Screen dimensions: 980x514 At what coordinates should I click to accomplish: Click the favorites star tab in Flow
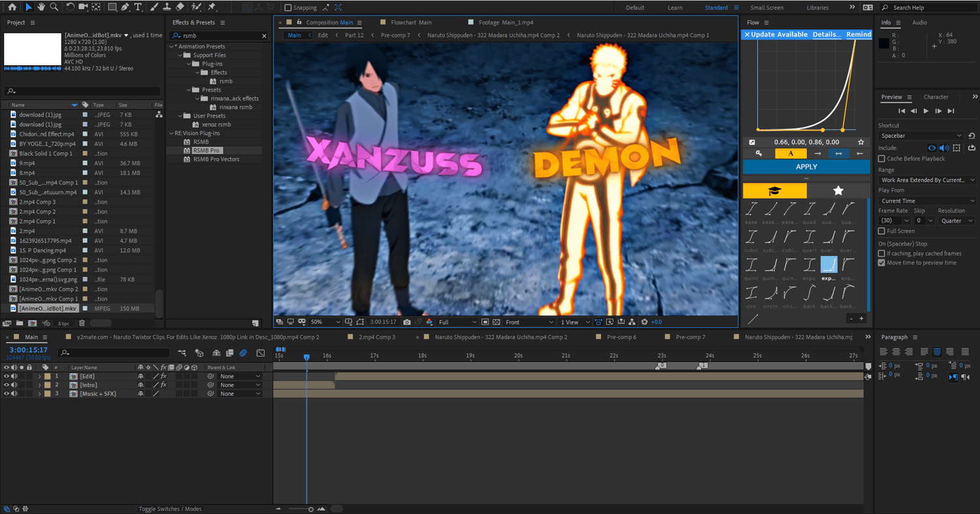[x=838, y=191]
